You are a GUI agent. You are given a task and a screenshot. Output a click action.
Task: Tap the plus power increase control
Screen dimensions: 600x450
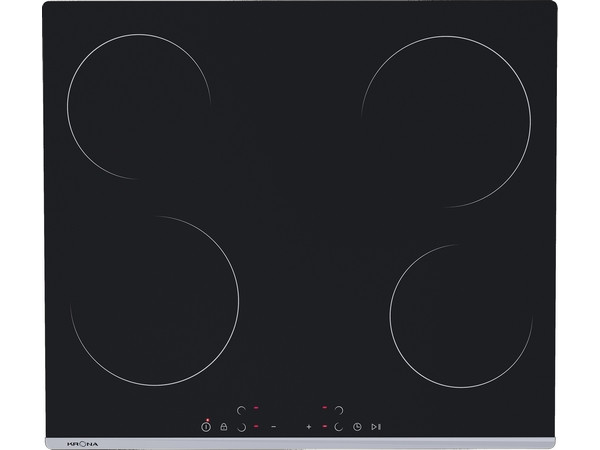point(309,427)
